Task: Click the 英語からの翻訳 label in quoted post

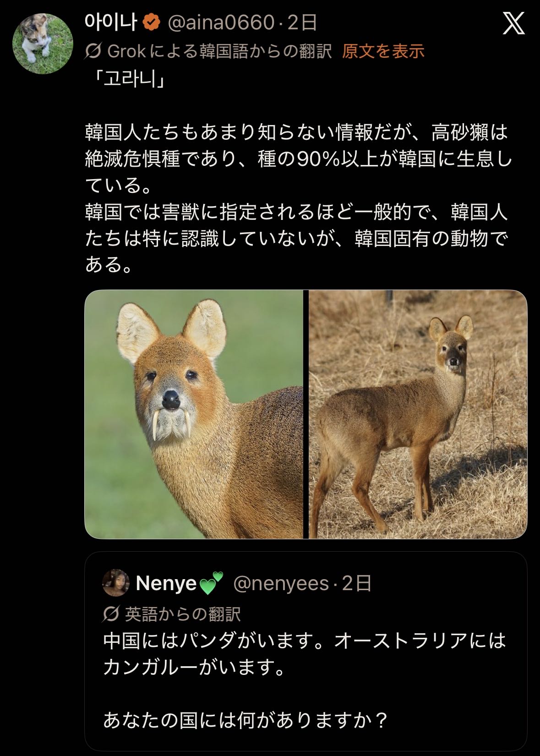Action: coord(183,614)
